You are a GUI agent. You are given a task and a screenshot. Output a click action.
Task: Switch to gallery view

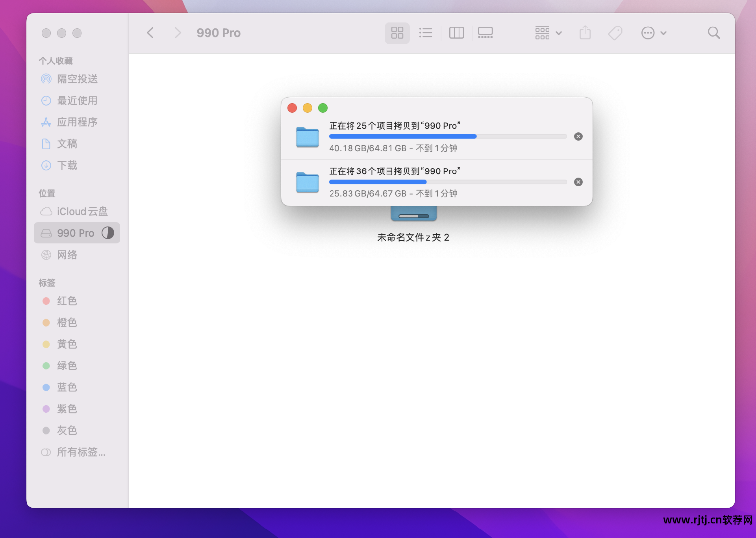[x=485, y=33]
